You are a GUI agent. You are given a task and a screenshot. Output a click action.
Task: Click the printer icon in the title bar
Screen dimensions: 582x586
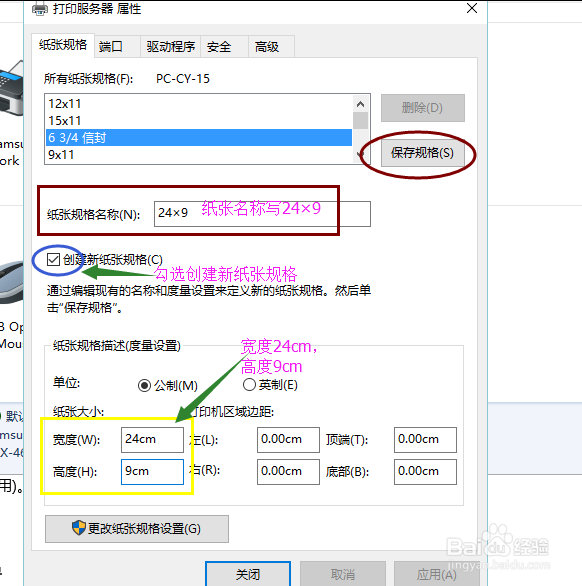click(40, 8)
